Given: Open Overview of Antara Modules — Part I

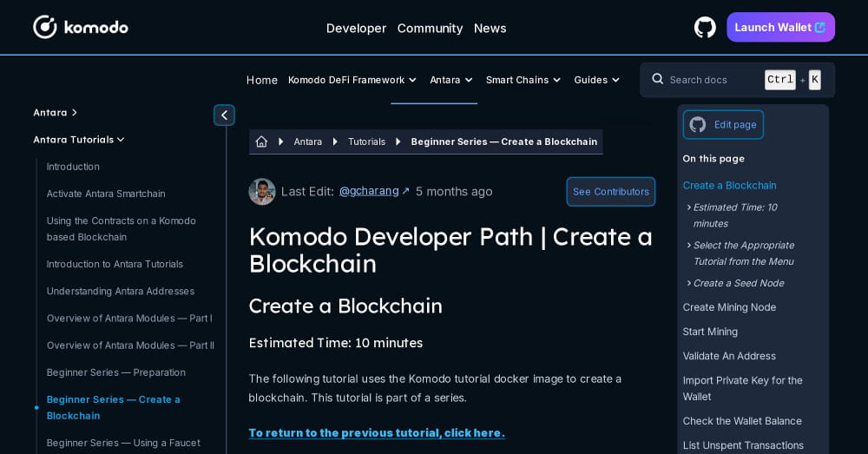Looking at the screenshot, I should [x=129, y=319].
